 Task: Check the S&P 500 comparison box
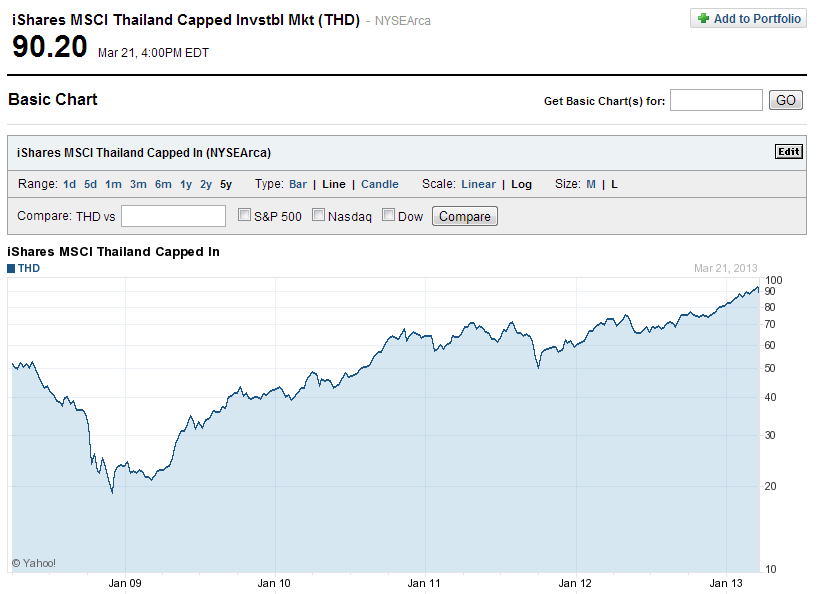[244, 215]
